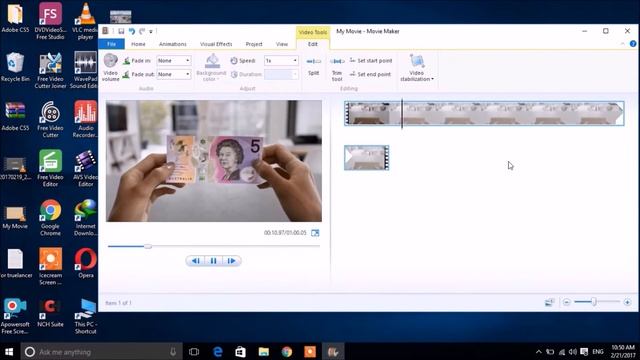Click the preview seek bar handle
This screenshot has width=640, height=360.
click(148, 246)
